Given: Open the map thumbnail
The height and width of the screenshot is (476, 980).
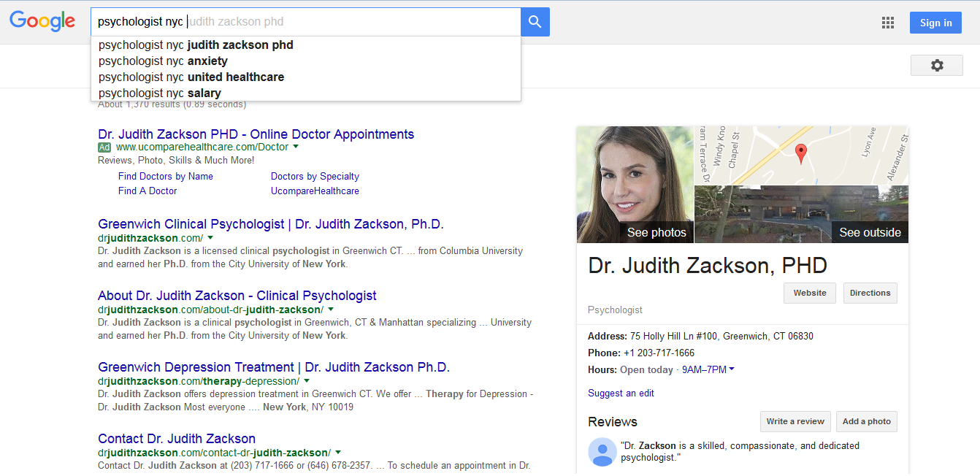Looking at the screenshot, I should pyautogui.click(x=801, y=156).
